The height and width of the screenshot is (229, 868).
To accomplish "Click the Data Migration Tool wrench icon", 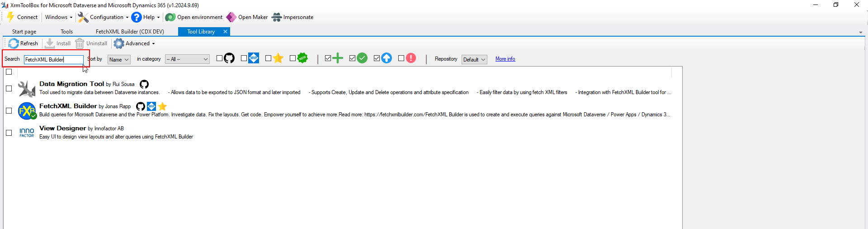I will coord(27,89).
